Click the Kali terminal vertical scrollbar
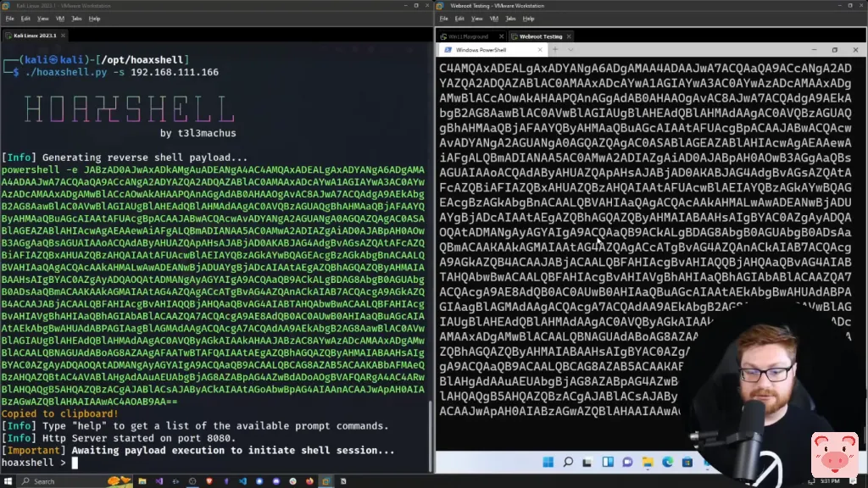This screenshot has width=868, height=488. 430,435
